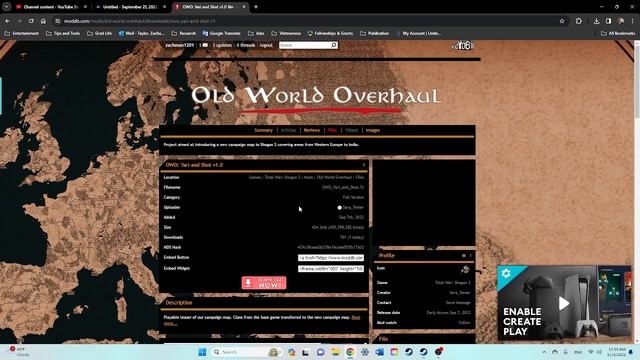Close the OWO Yari and Shot tab
This screenshot has width=640, height=360.
tap(244, 7)
